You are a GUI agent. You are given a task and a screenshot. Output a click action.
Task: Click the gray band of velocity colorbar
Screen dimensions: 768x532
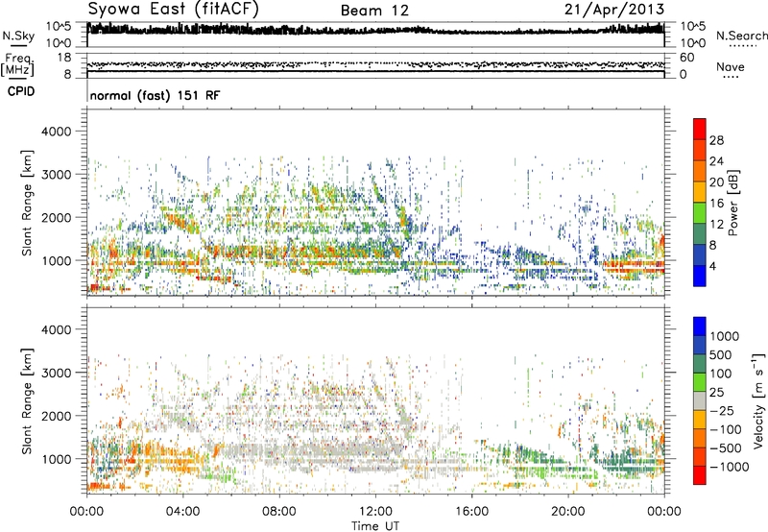pos(700,400)
